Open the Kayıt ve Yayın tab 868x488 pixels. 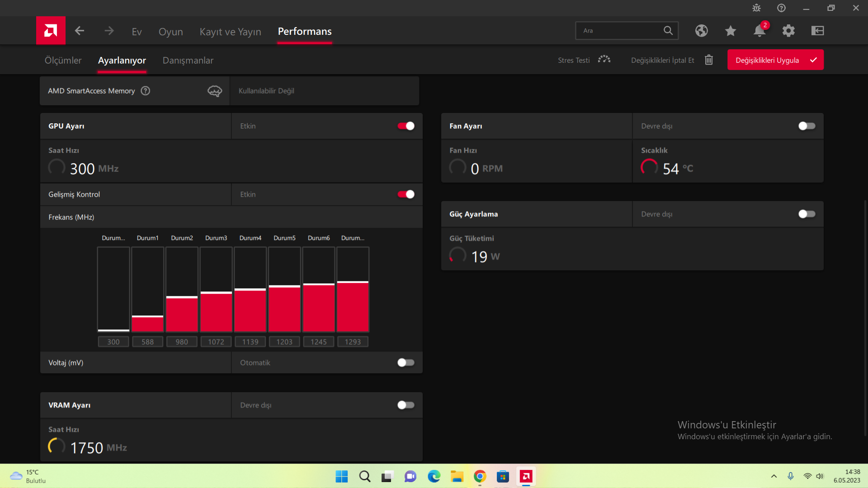231,32
